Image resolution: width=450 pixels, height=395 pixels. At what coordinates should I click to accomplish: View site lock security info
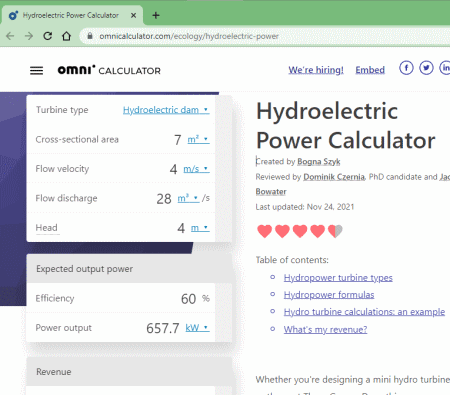90,36
